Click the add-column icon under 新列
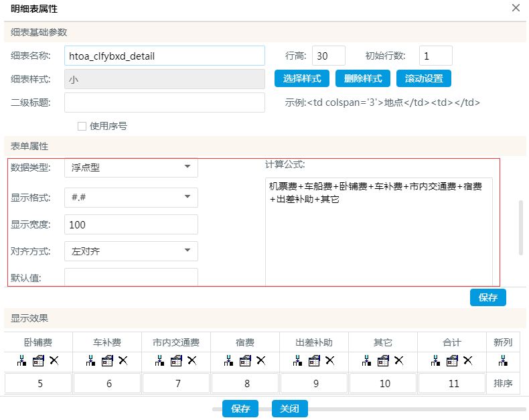The image size is (529, 420). pos(503,360)
